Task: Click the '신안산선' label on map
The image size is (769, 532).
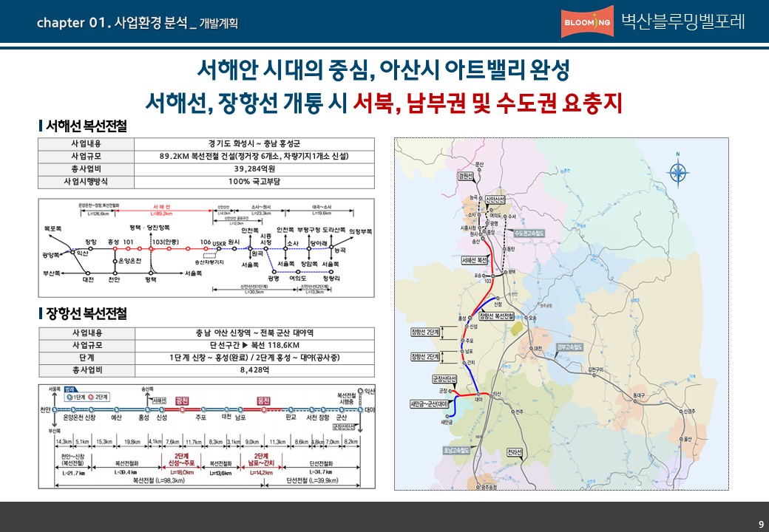Action: [495, 199]
